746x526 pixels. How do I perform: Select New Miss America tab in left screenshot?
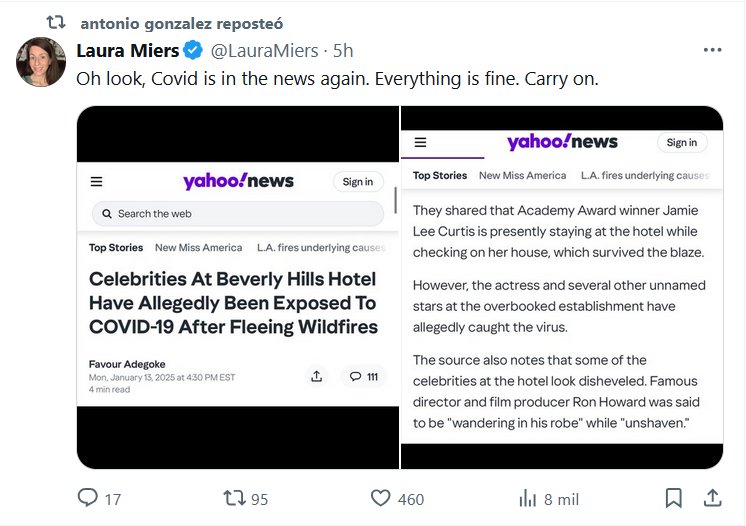tap(198, 247)
